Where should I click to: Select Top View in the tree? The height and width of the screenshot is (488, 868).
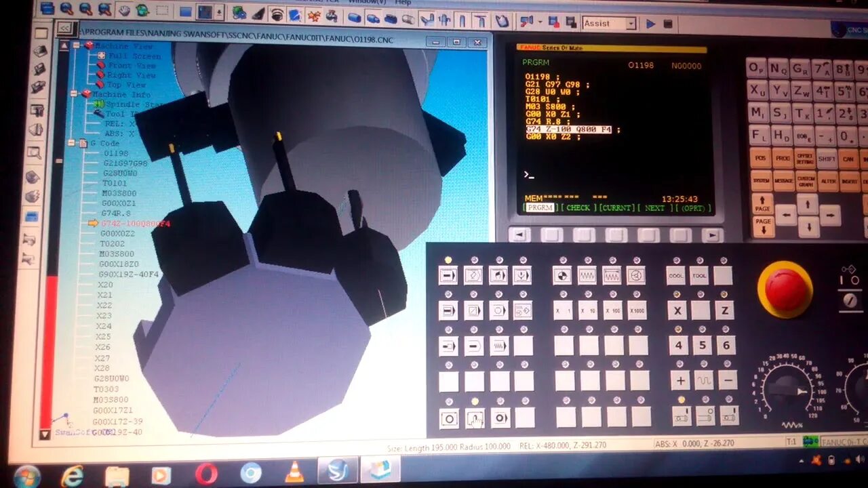[126, 85]
